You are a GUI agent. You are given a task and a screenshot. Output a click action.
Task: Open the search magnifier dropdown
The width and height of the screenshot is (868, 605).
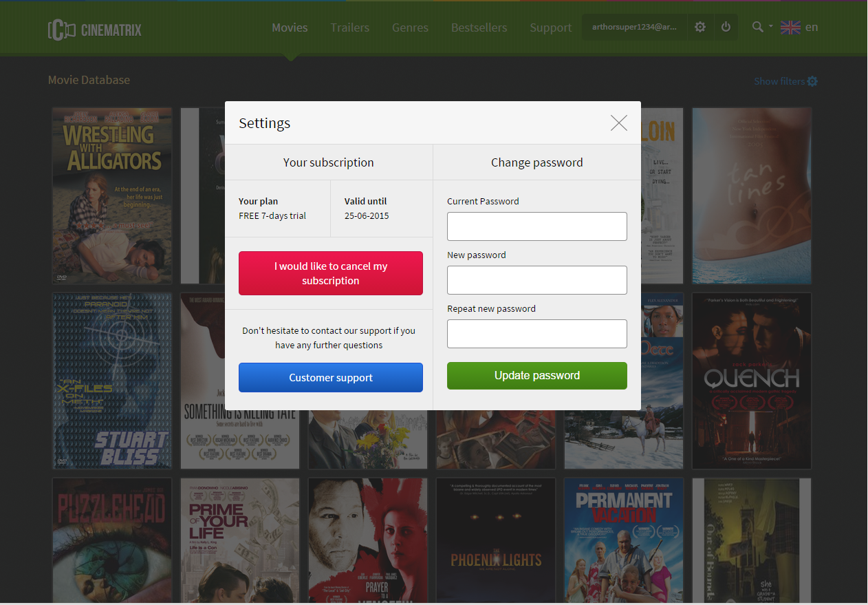tap(761, 27)
